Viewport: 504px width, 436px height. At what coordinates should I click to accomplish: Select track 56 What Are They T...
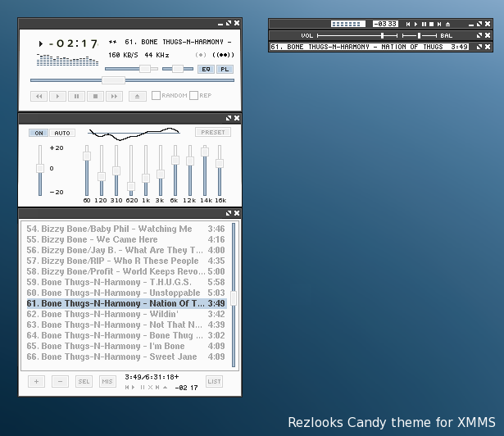(126, 250)
